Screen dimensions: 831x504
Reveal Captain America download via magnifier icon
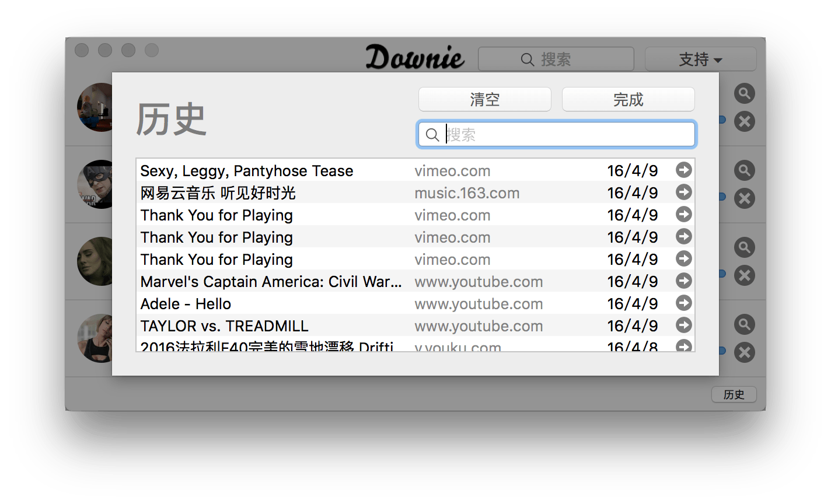[x=744, y=170]
